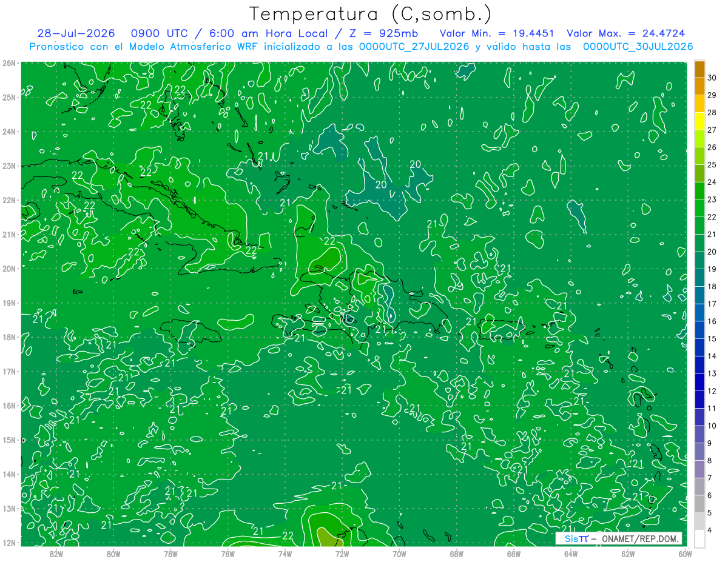
Task: Pick the legend swatch between 15 and 16
Action: click(x=699, y=330)
